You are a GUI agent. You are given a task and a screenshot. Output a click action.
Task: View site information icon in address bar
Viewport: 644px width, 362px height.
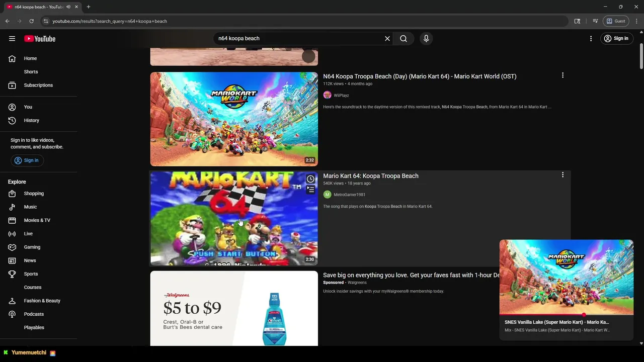coord(46,21)
